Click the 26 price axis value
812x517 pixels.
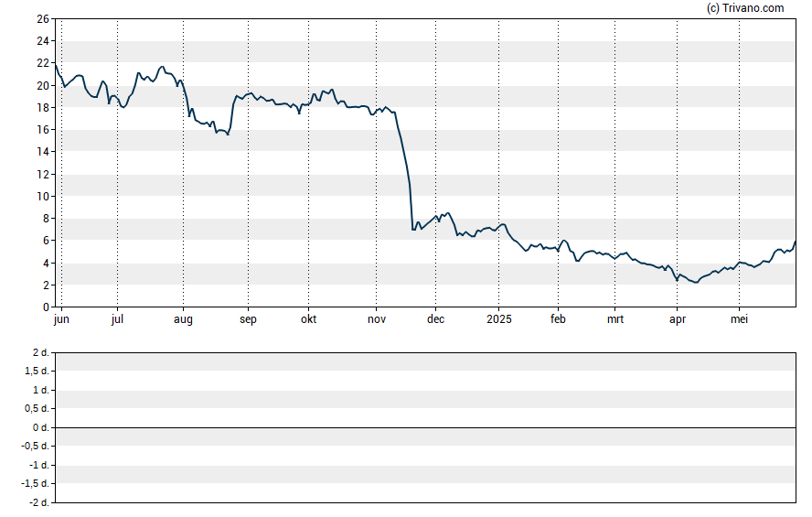(43, 19)
